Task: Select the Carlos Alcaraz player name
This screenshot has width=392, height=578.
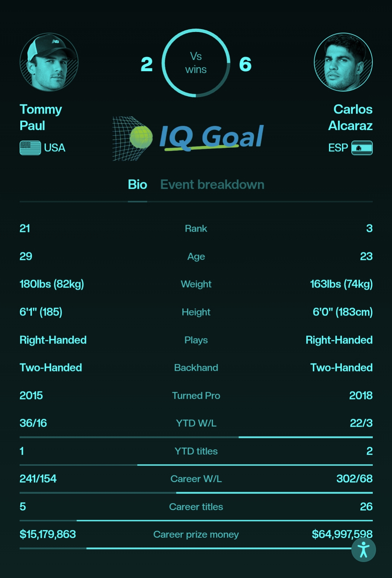Action: pyautogui.click(x=350, y=117)
